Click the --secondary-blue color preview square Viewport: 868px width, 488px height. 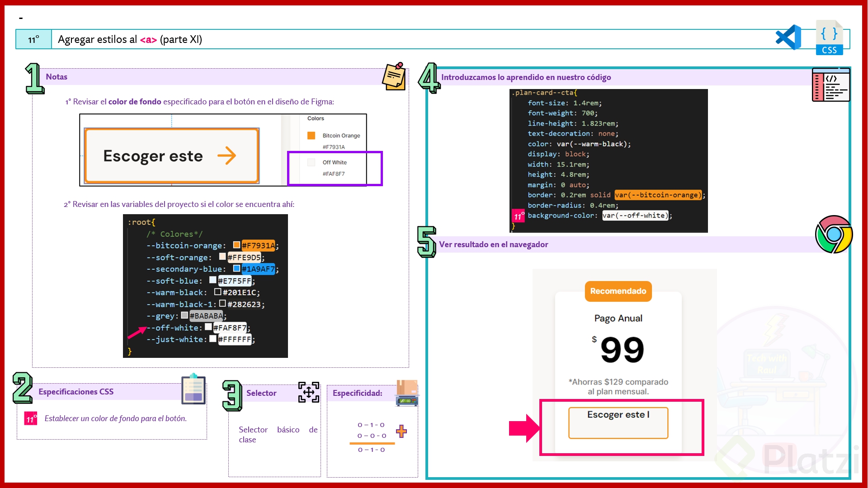point(236,268)
